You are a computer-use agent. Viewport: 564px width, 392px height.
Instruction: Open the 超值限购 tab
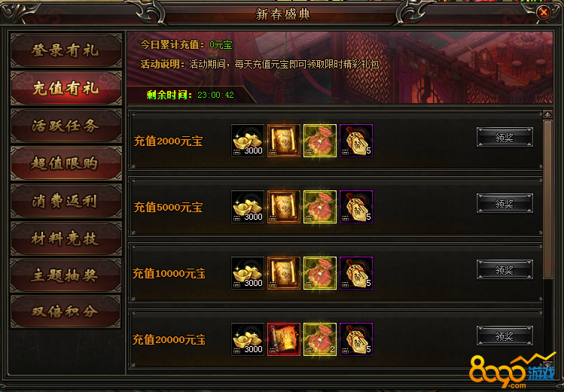pos(66,163)
